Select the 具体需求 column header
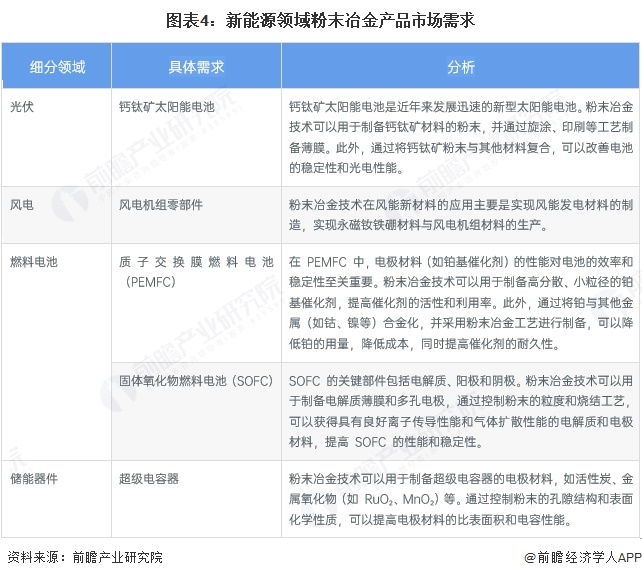Viewport: 642px width, 578px height. coord(197,66)
